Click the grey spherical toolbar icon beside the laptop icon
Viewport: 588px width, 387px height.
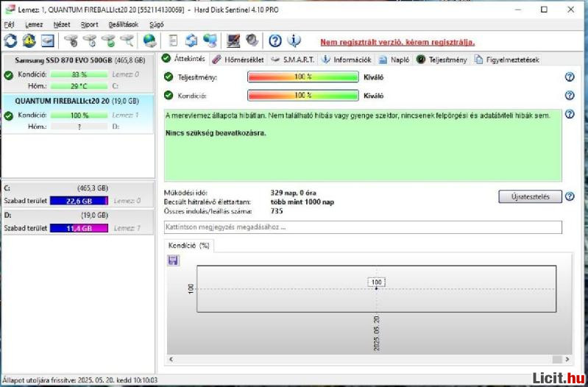pyautogui.click(x=252, y=40)
